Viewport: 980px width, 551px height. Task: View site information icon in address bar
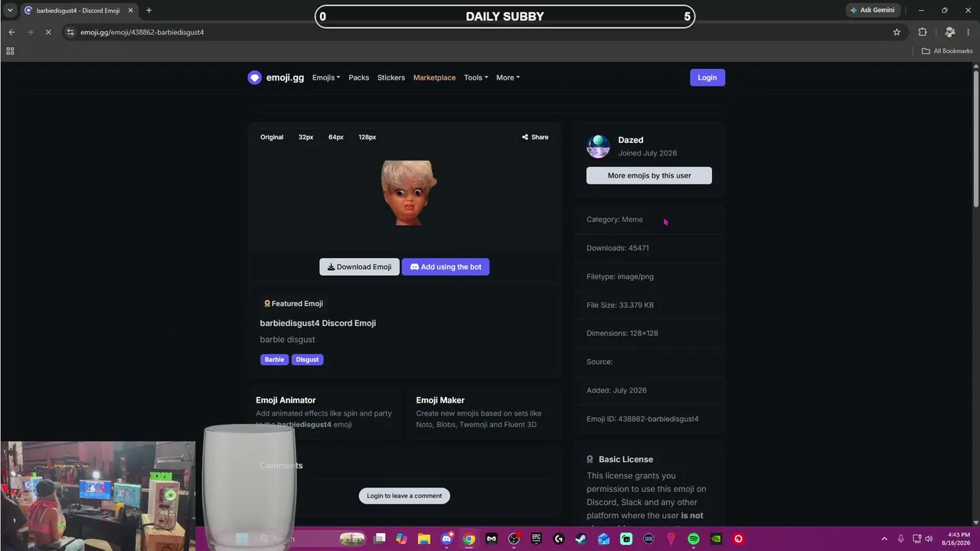pos(70,32)
